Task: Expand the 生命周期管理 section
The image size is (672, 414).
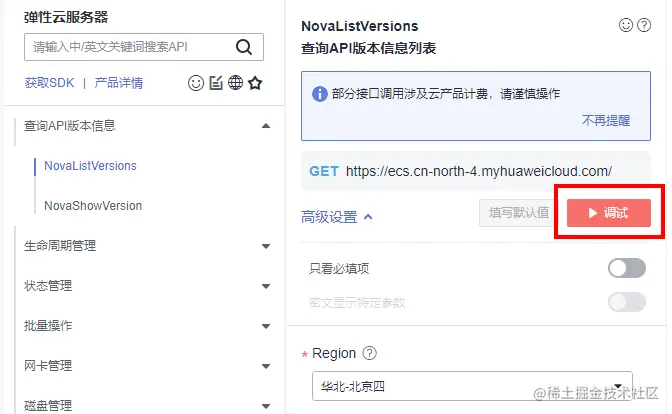Action: click(x=266, y=246)
